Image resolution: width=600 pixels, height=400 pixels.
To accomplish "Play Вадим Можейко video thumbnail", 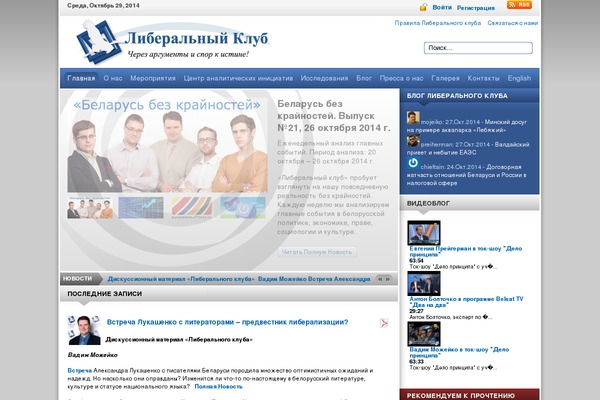I will (424, 334).
